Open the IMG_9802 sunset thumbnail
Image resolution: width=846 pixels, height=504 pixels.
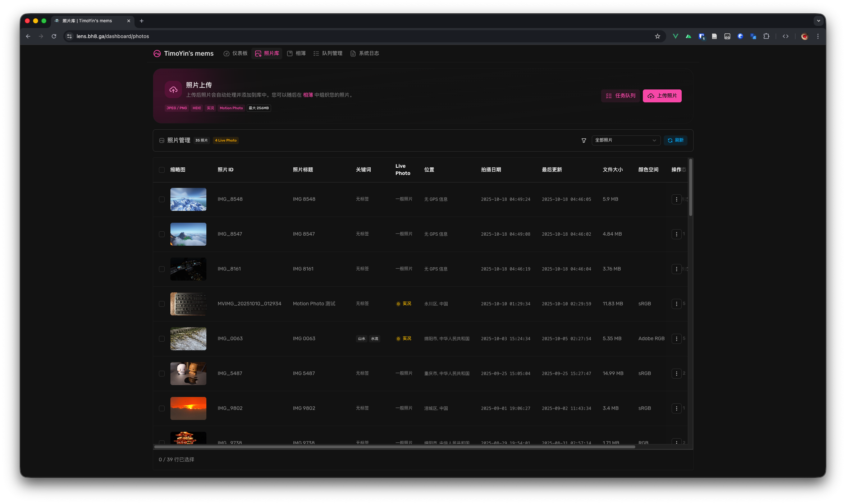click(x=188, y=408)
